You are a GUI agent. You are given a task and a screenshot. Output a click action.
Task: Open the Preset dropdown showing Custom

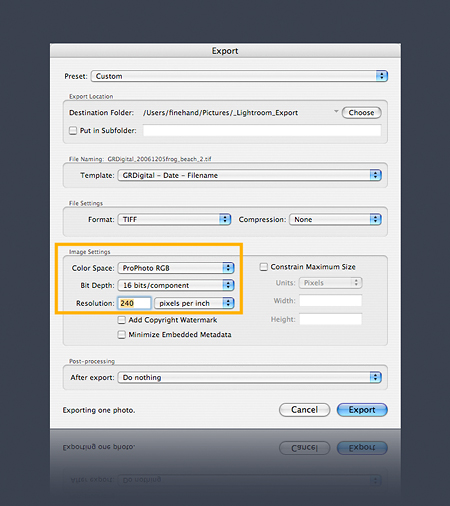pyautogui.click(x=239, y=76)
